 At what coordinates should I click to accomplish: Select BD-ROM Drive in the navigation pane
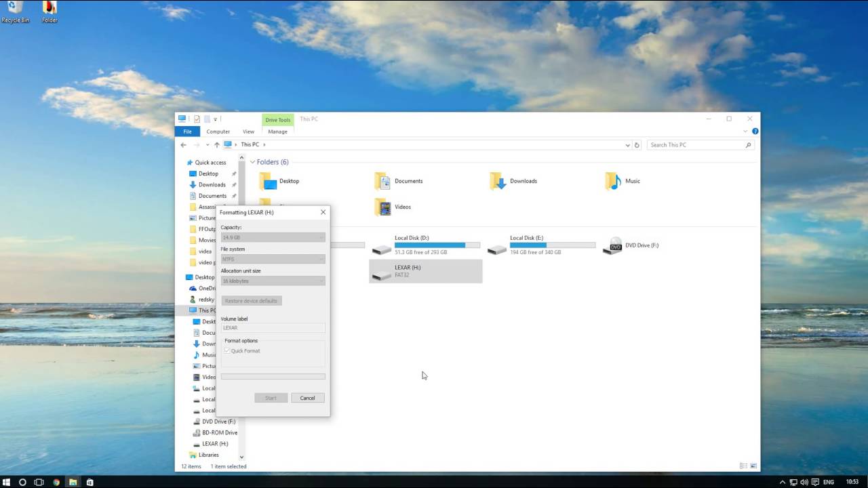pos(220,432)
